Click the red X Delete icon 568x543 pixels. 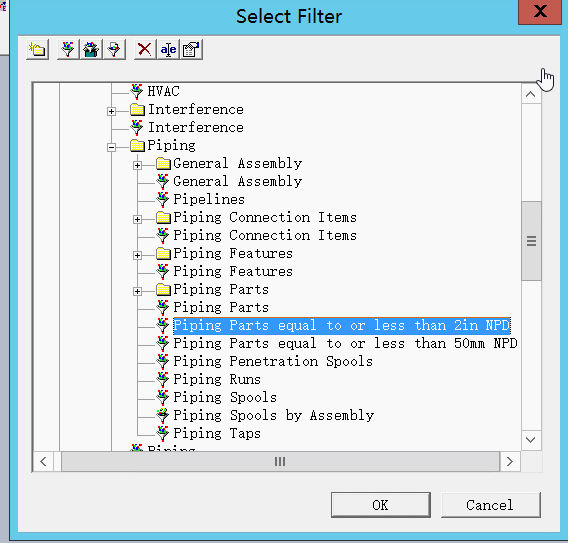point(145,50)
